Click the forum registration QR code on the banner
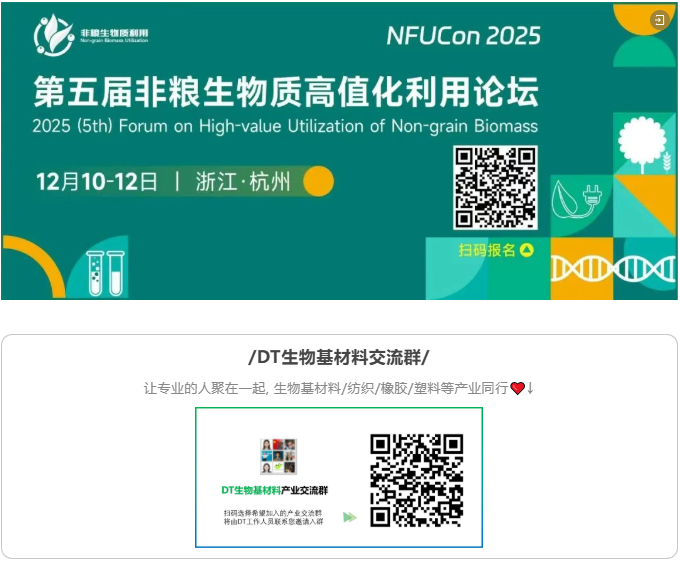Viewport: 680px width, 564px height. coord(495,187)
